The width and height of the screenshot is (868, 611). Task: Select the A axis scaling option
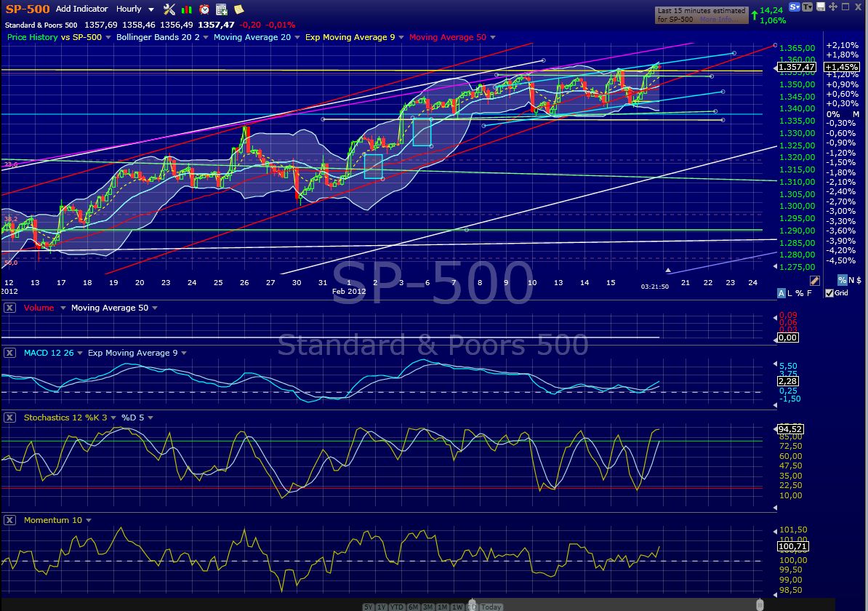(x=781, y=293)
